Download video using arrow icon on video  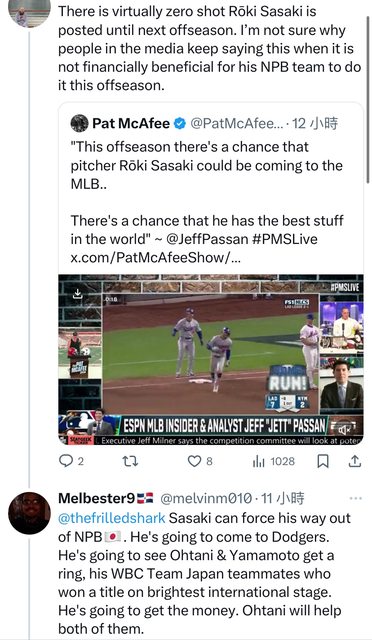tap(78, 294)
